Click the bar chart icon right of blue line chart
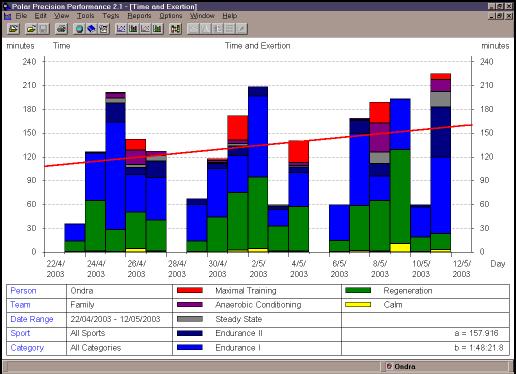516x374 pixels. click(x=133, y=29)
